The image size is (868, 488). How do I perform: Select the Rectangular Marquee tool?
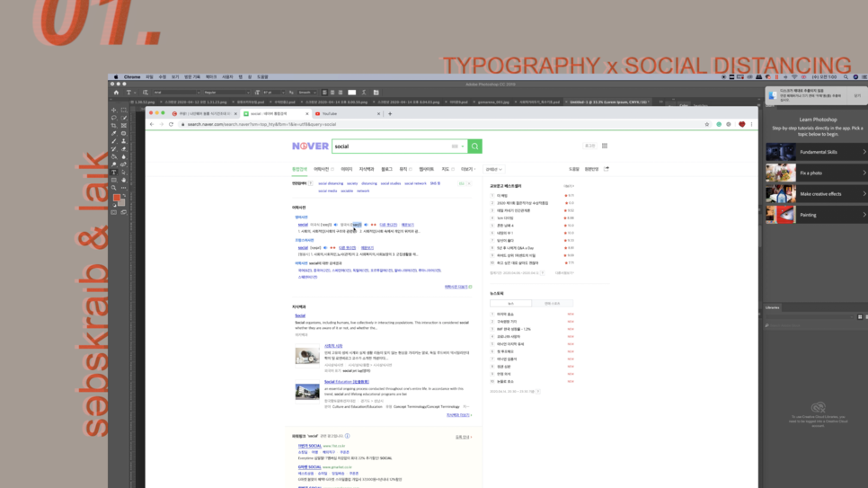tap(123, 111)
